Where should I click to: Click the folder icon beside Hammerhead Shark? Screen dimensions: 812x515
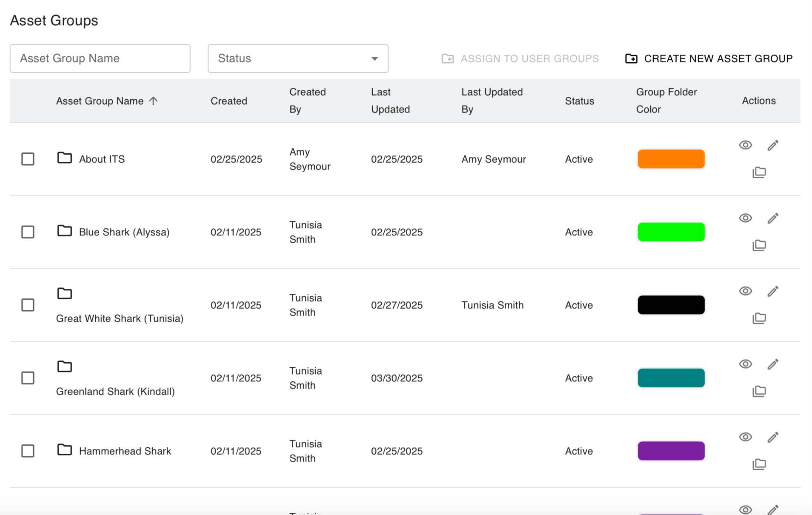click(65, 450)
